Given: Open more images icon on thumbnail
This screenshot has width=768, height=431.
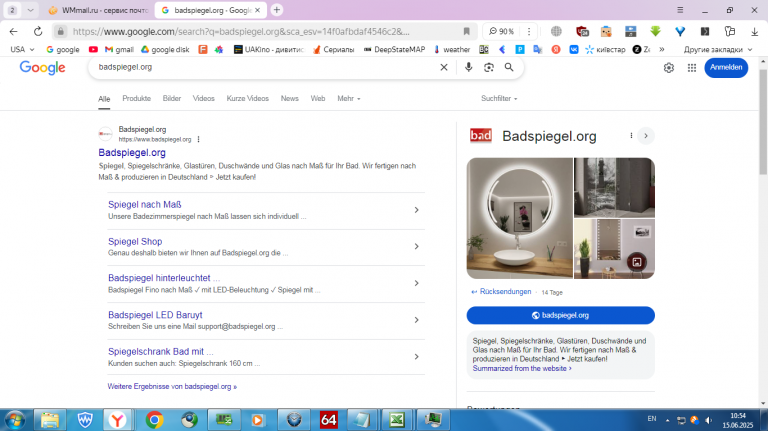Looking at the screenshot, I should [637, 262].
